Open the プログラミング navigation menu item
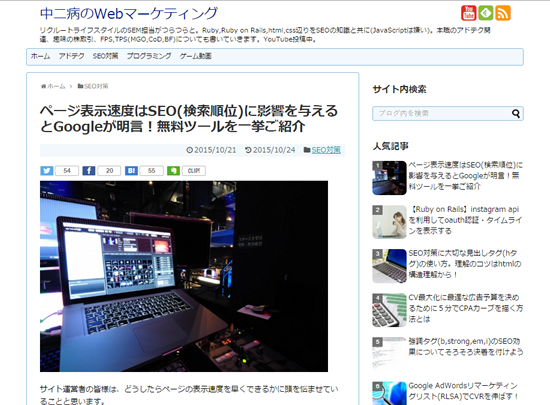 [149, 56]
